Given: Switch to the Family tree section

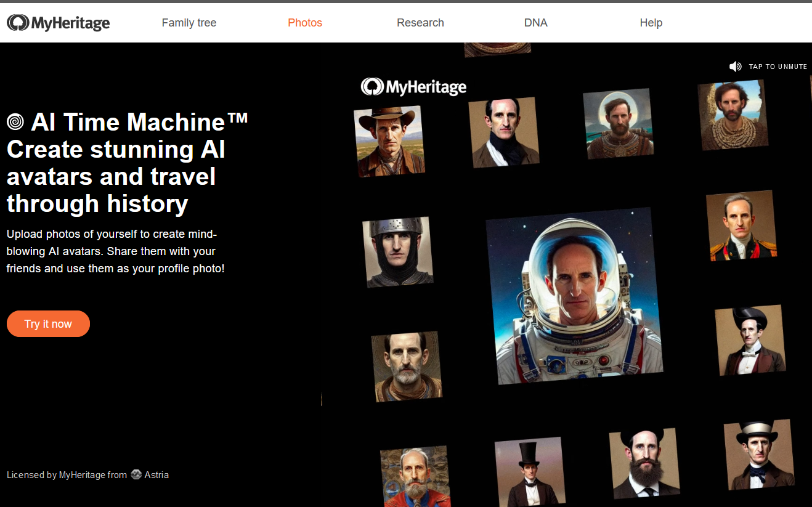Looking at the screenshot, I should (189, 22).
